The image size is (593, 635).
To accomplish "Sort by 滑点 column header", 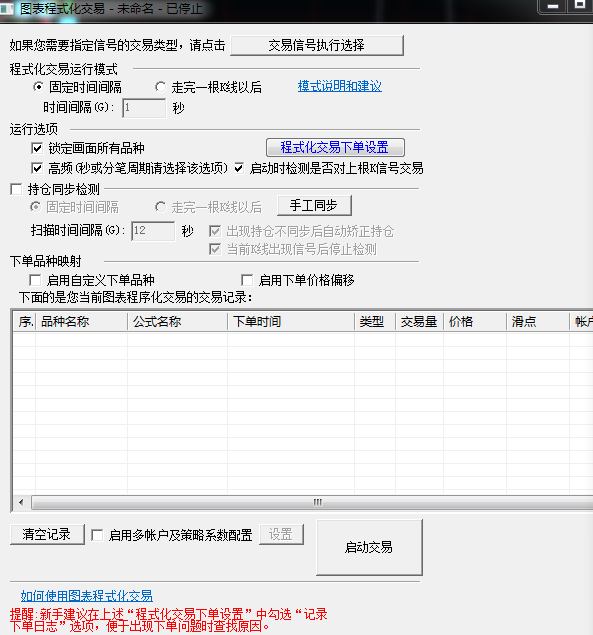I will [538, 322].
